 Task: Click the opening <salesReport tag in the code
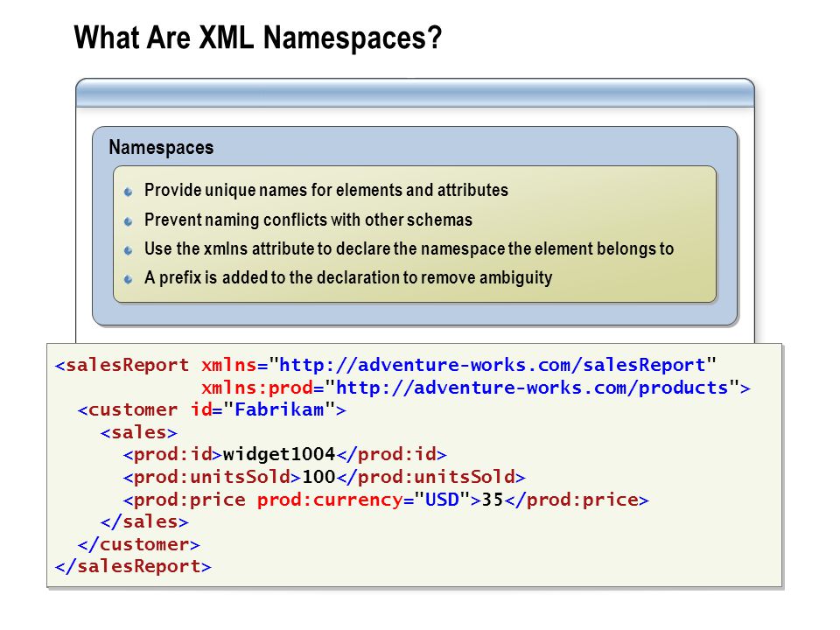coord(122,366)
